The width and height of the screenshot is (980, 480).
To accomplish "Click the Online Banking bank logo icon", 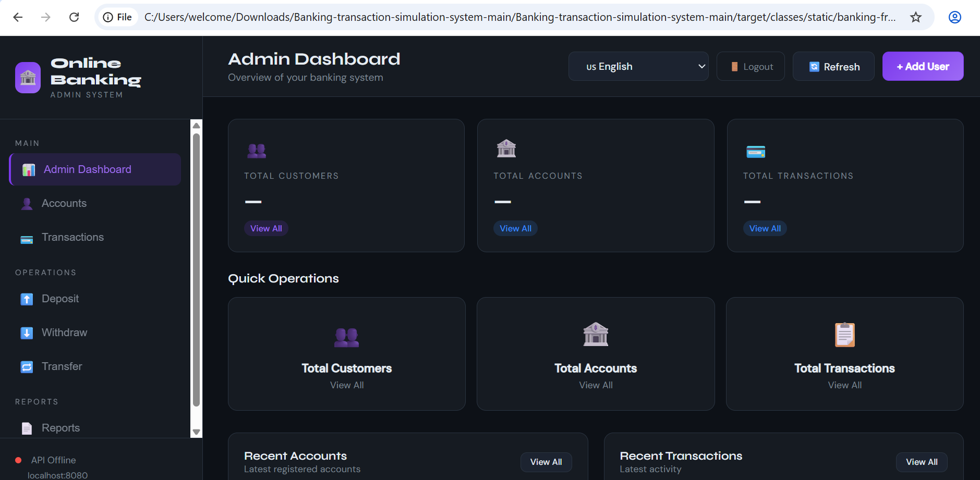I will (28, 78).
